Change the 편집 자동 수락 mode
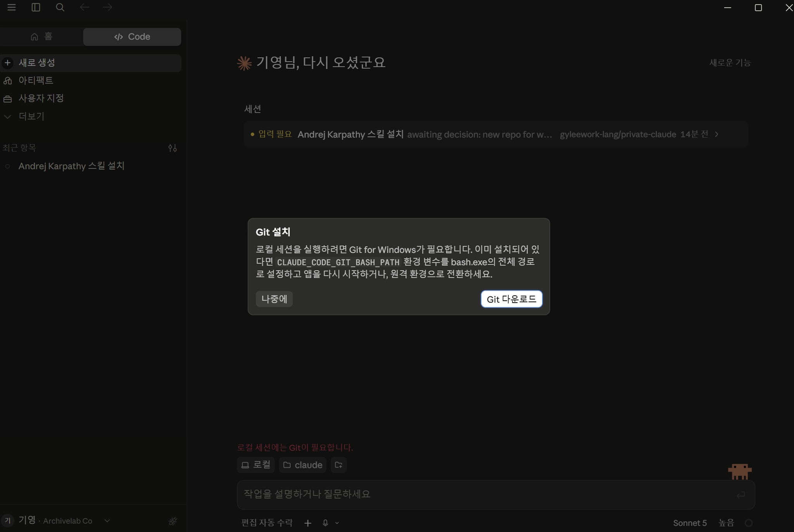The height and width of the screenshot is (532, 794). (x=267, y=523)
